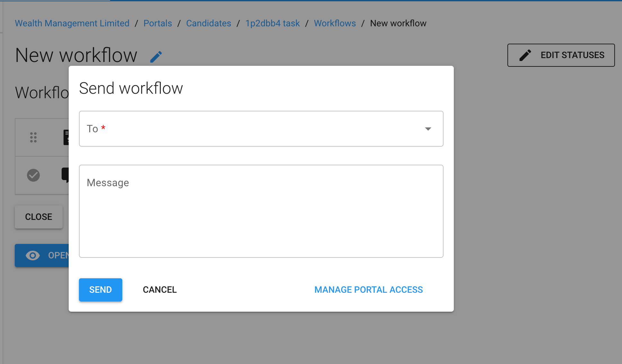Click the six-dot drag handle icon
Image resolution: width=622 pixels, height=364 pixels.
coord(33,137)
